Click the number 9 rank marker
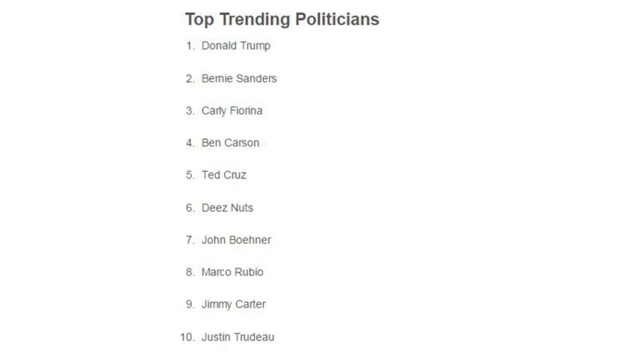 pos(190,304)
